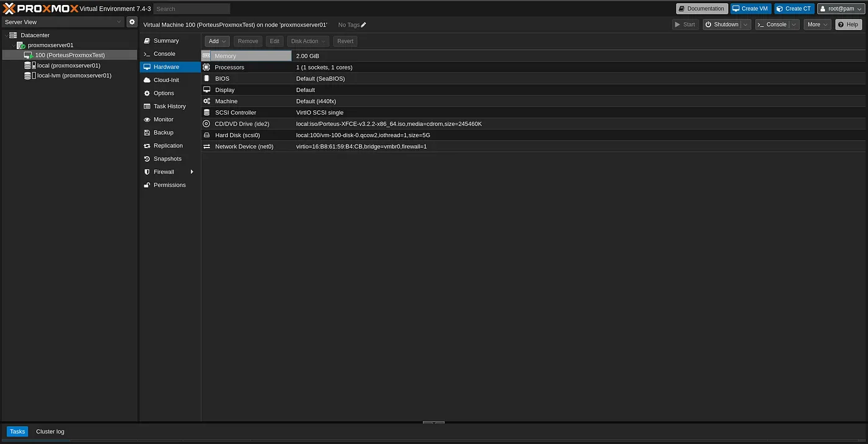The image size is (868, 444).
Task: Open the Add hardware dropdown
Action: pyautogui.click(x=217, y=42)
